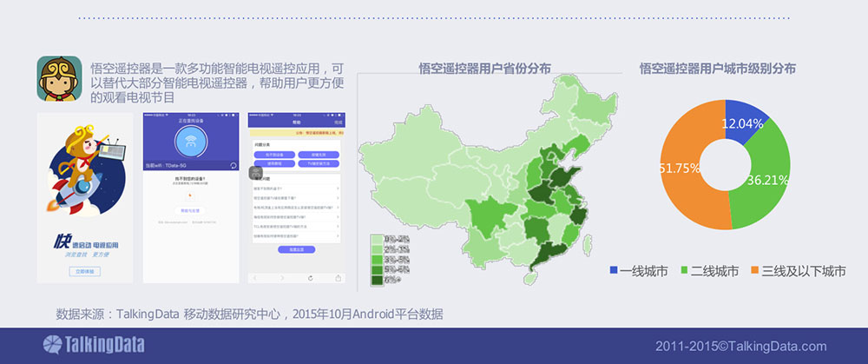The image size is (868, 364).
Task: Click the orange 51.75% donut segment
Action: [x=681, y=166]
